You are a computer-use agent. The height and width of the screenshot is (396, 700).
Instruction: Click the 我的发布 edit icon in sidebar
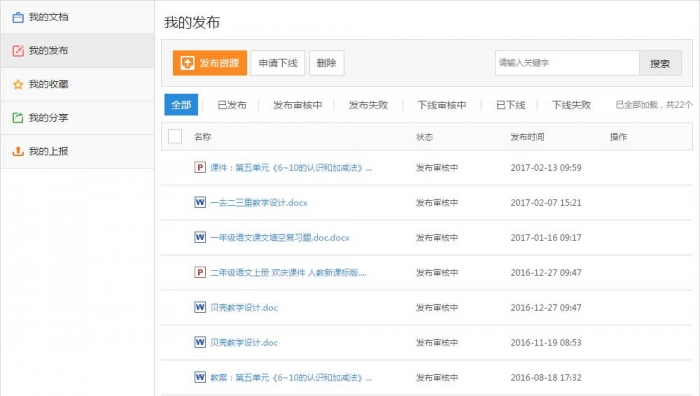[18, 51]
